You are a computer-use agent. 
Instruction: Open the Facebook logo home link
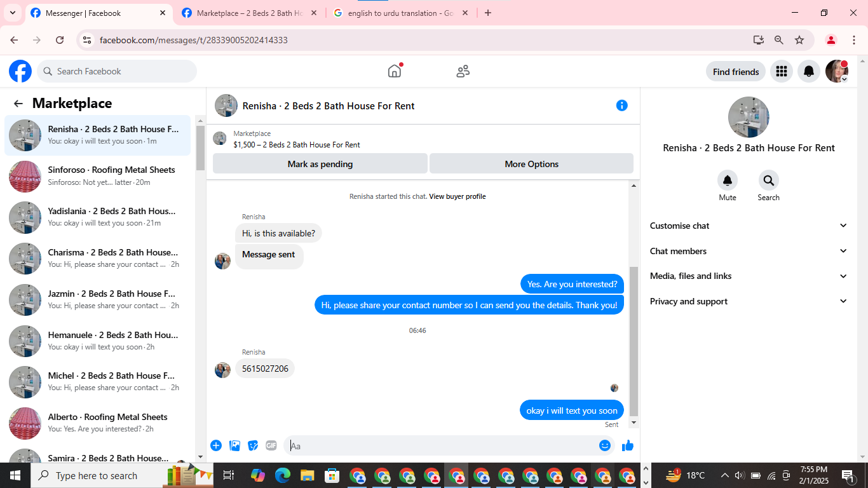[20, 71]
